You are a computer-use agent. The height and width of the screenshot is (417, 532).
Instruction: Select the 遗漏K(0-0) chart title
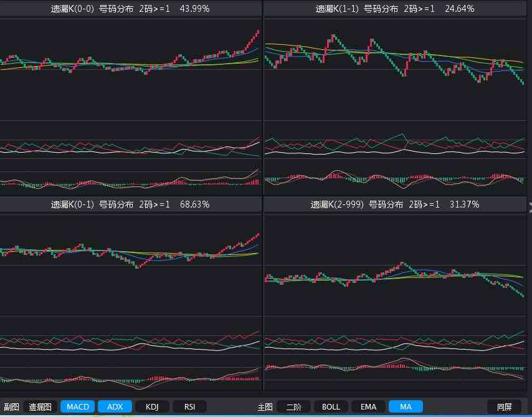point(72,9)
